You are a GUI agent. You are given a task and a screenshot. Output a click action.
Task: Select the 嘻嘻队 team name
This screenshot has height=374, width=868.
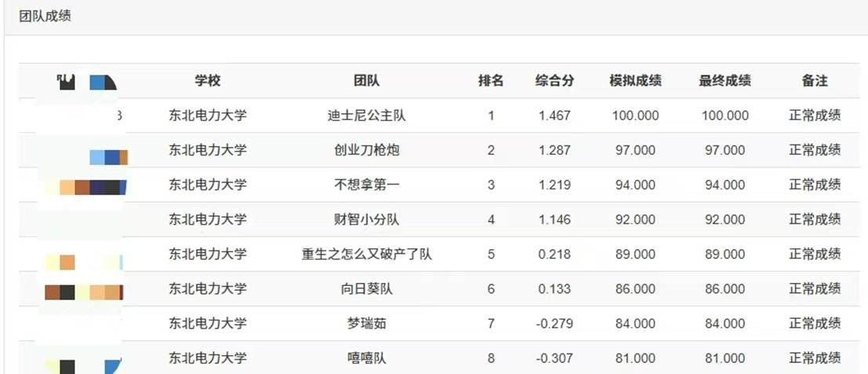click(x=367, y=357)
